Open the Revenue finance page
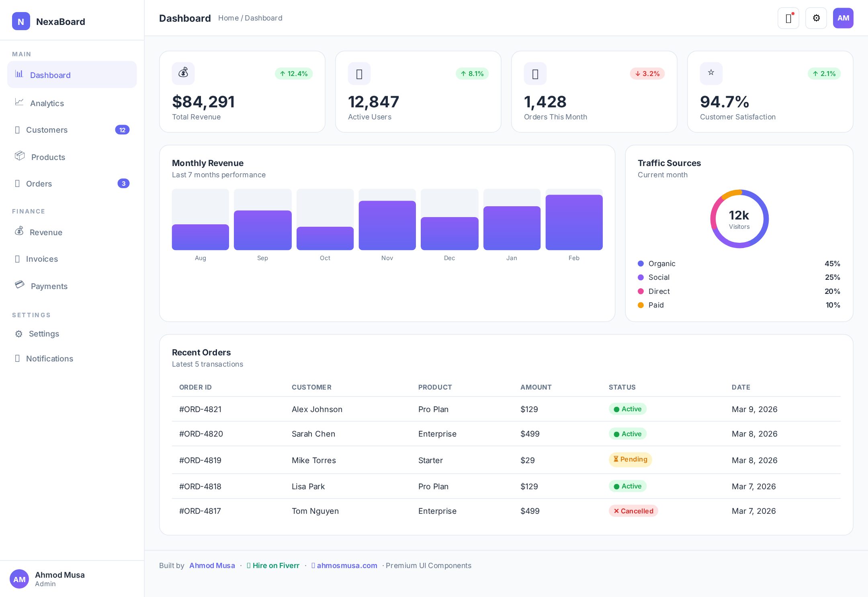 tap(72, 232)
